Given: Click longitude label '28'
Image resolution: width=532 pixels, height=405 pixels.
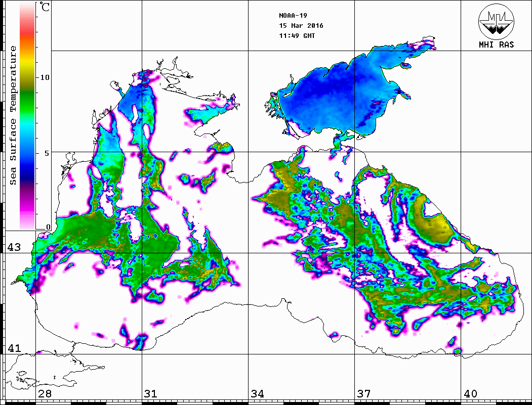Looking at the screenshot, I should pos(45,394).
